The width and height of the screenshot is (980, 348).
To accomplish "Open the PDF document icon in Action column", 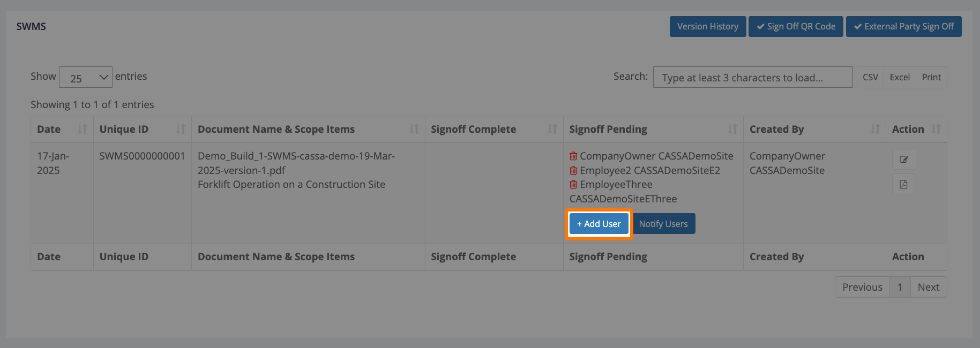I will tap(903, 185).
